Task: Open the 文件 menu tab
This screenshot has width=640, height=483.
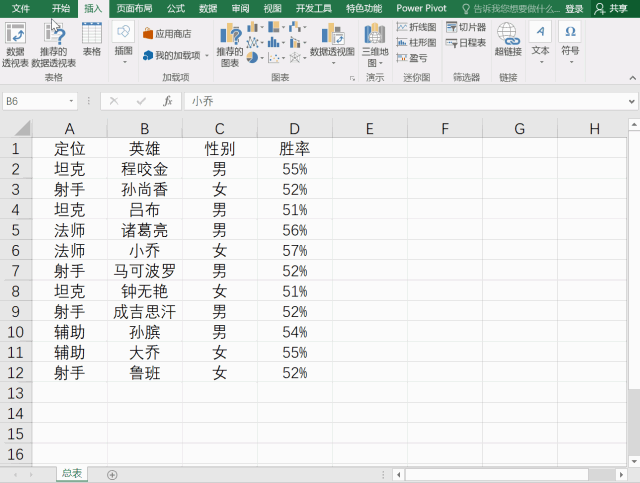Action: (20, 8)
